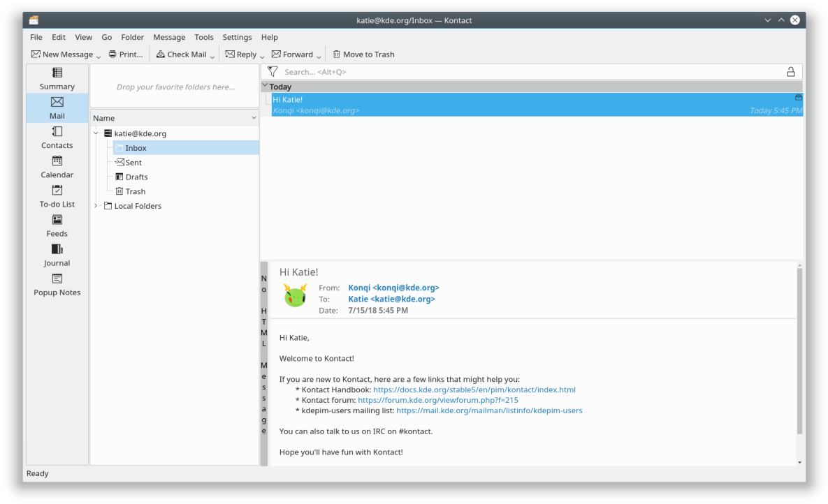Click the message status icon on Hi Katie row
The height and width of the screenshot is (504, 828).
[x=799, y=98]
